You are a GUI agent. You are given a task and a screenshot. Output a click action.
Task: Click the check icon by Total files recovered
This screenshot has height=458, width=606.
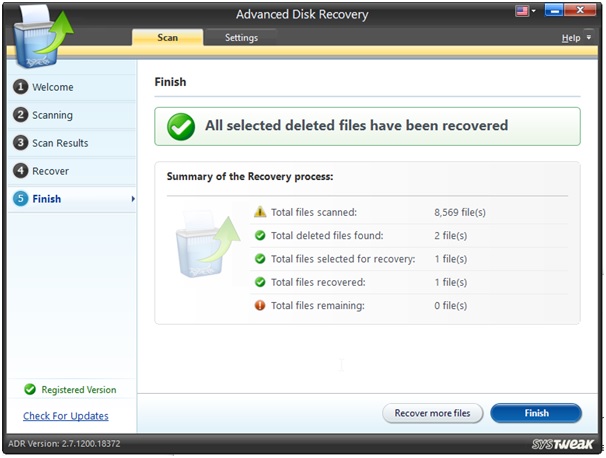(260, 282)
